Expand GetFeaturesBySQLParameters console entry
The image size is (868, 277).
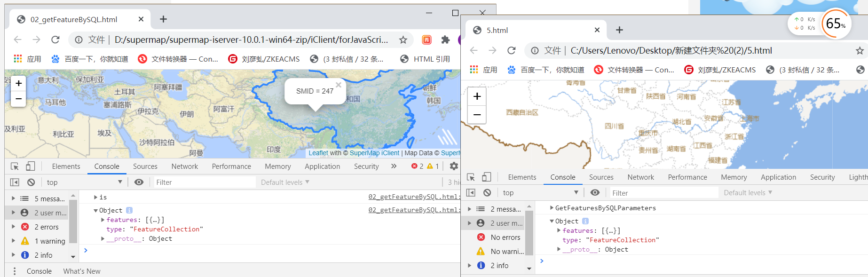point(552,208)
